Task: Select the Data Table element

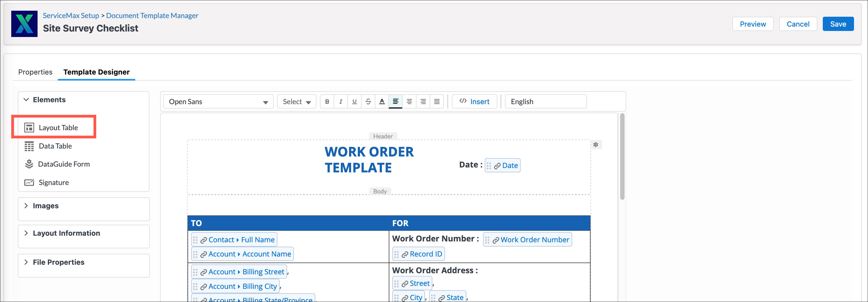Action: [x=55, y=146]
